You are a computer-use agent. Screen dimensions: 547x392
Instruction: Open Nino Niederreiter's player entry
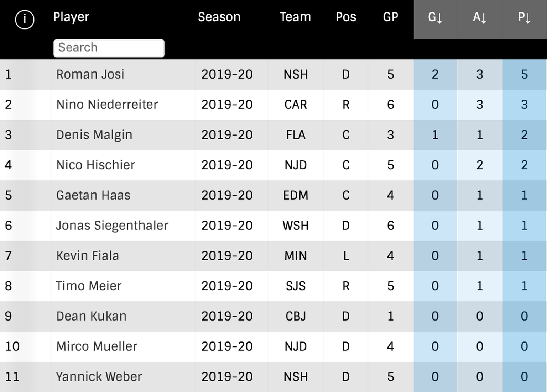tap(107, 105)
